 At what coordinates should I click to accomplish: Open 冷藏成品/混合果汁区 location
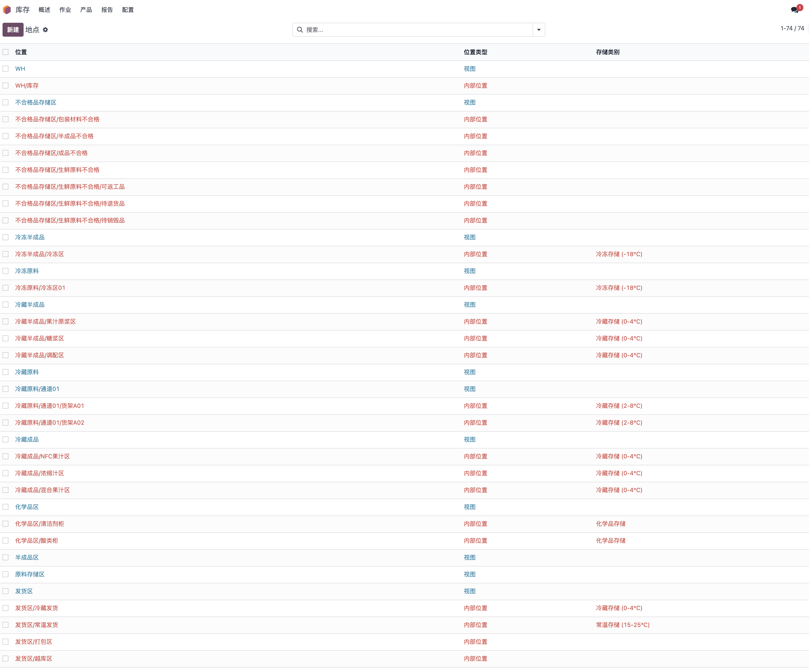coord(42,490)
